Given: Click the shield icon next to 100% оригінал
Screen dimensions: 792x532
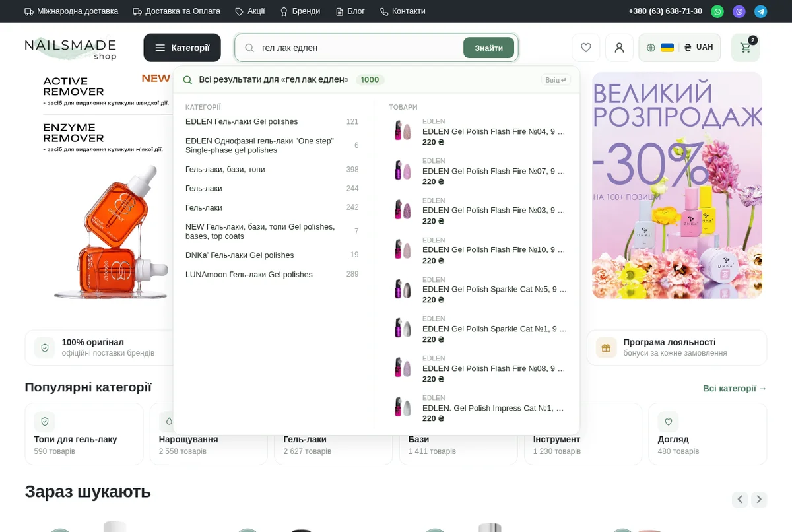Looking at the screenshot, I should [45, 348].
